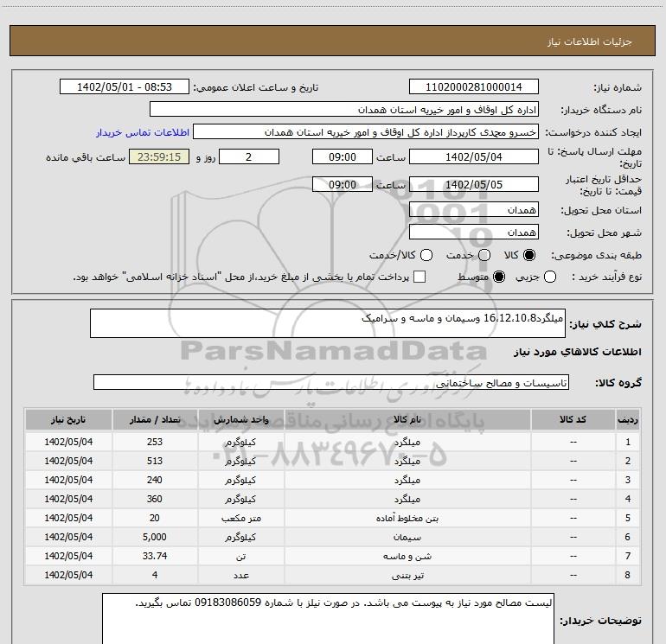Toggle Islamic treasury documents payment checkbox
The image size is (666, 644).
pyautogui.click(x=419, y=277)
